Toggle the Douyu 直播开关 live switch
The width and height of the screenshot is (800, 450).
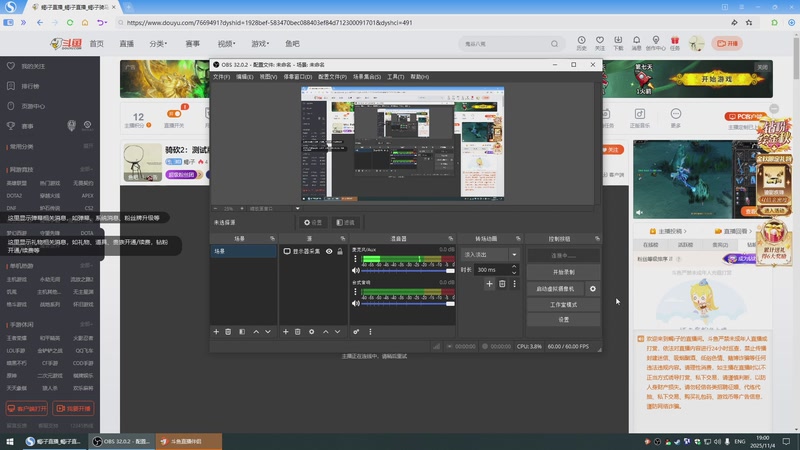174,114
